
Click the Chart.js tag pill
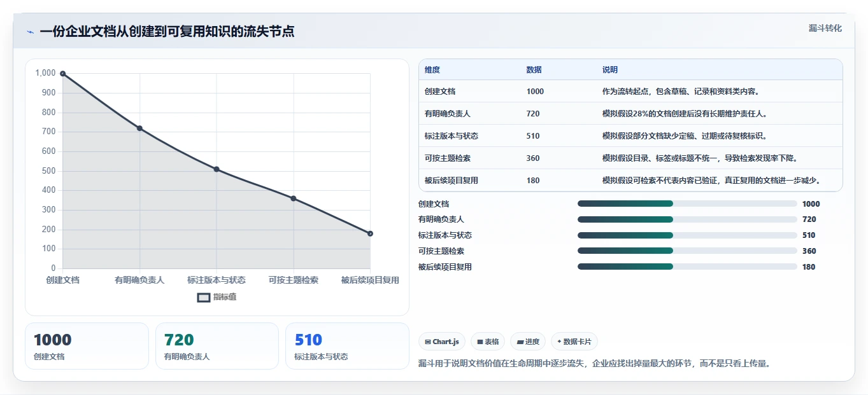point(442,342)
